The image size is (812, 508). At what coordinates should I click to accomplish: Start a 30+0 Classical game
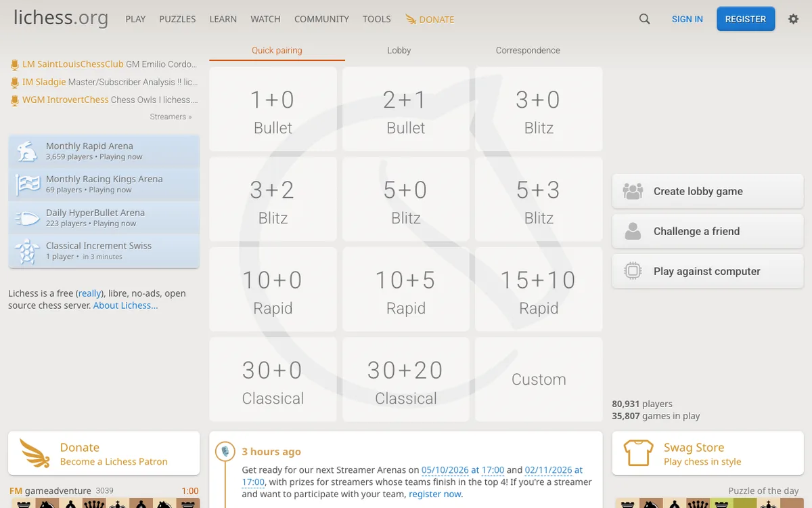pos(273,379)
